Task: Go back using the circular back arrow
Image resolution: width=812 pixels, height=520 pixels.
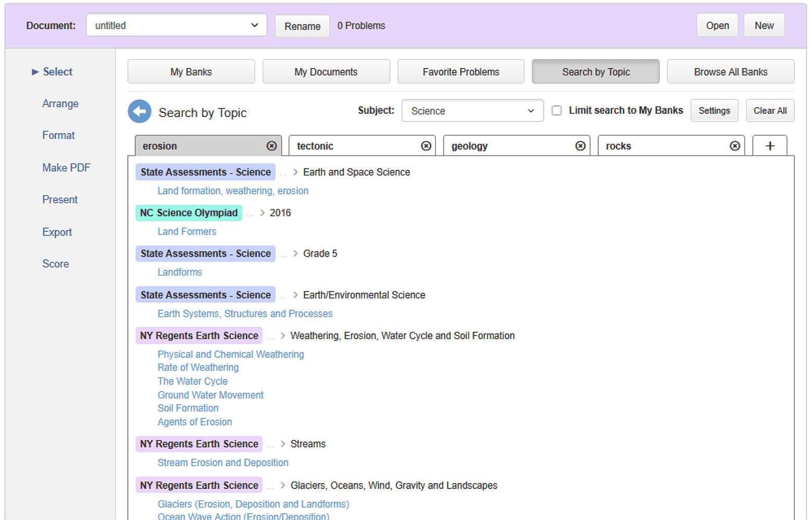Action: pos(139,112)
